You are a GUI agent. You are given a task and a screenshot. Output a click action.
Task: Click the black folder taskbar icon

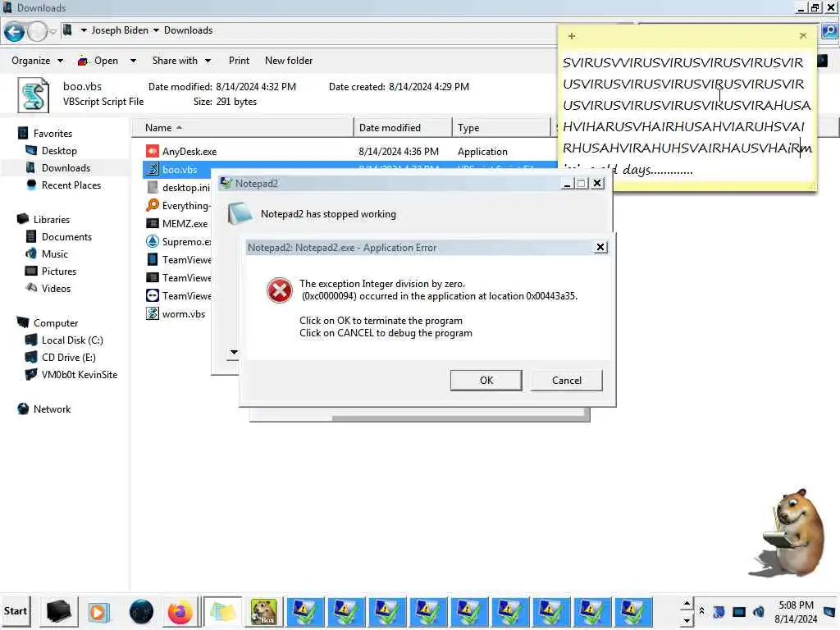pos(58,612)
